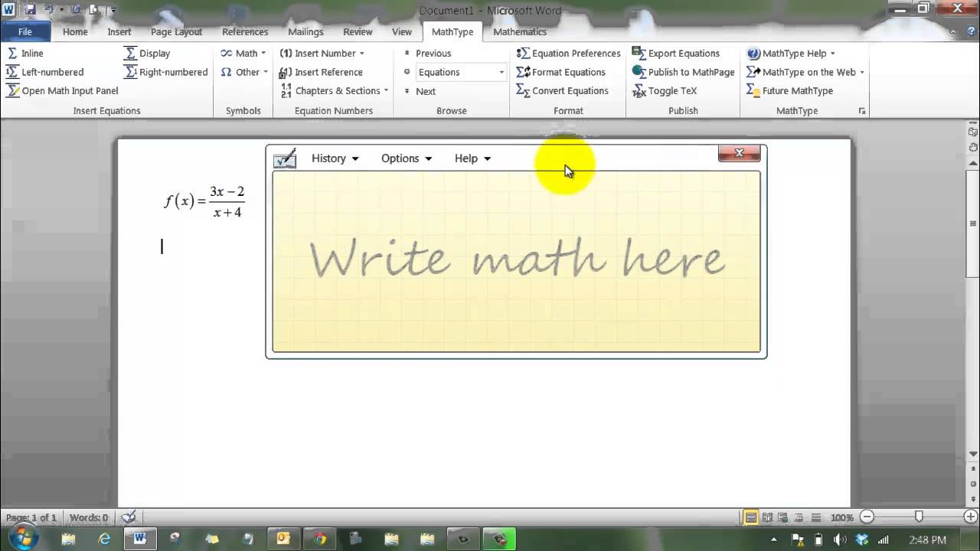Expand MathType on the Web dropdown
980x551 pixels.
[805, 72]
